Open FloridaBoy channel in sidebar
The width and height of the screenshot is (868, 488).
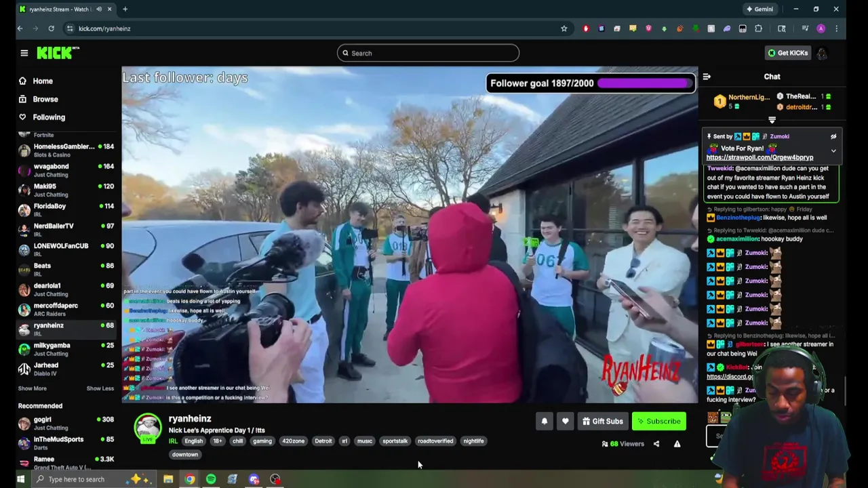(x=66, y=209)
